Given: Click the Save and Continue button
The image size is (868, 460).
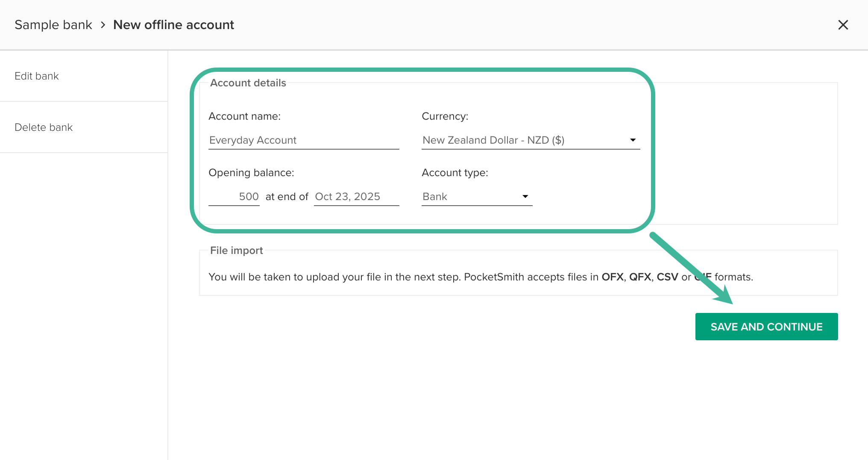Looking at the screenshot, I should pos(766,327).
